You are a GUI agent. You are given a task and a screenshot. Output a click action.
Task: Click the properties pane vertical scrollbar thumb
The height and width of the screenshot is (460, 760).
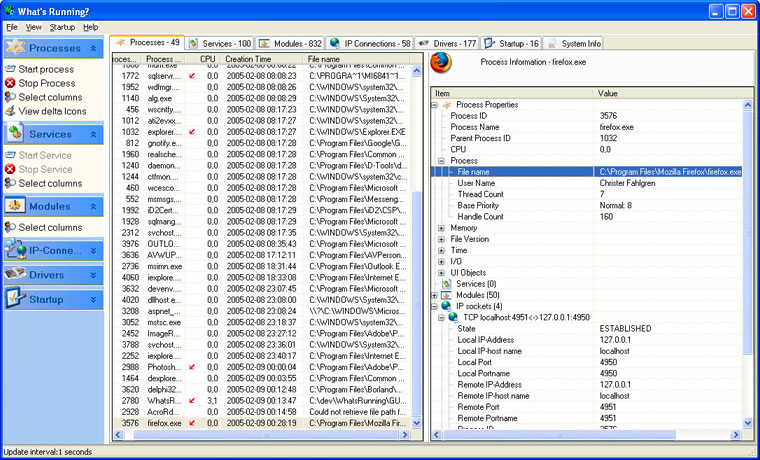(x=747, y=235)
